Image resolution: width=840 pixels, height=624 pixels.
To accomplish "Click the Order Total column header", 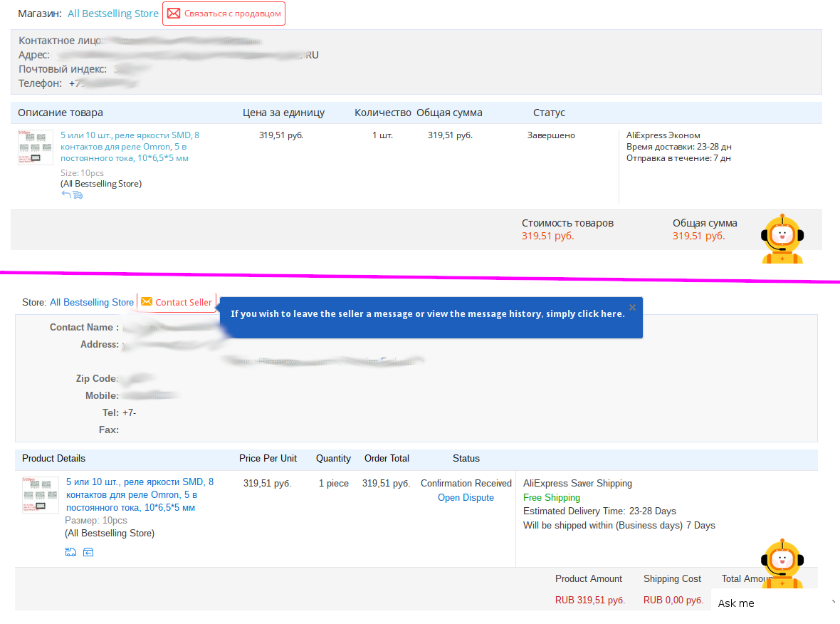I will tap(387, 458).
